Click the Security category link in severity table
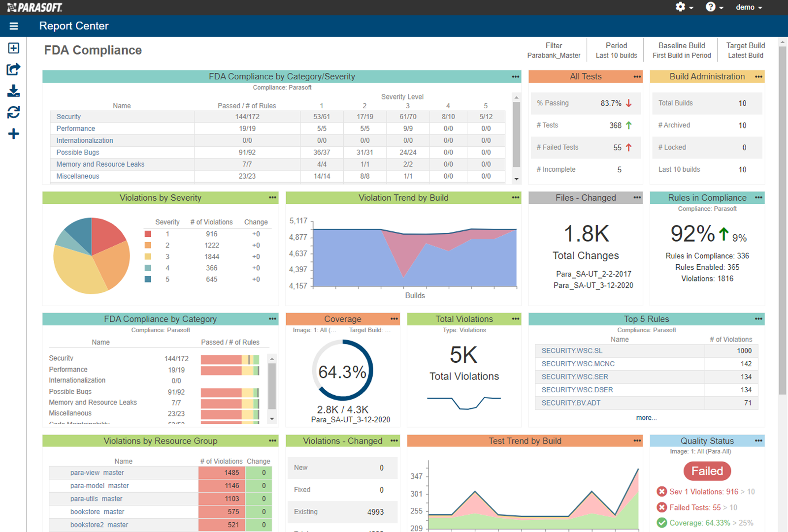Screen dimensions: 788x532 point(68,117)
